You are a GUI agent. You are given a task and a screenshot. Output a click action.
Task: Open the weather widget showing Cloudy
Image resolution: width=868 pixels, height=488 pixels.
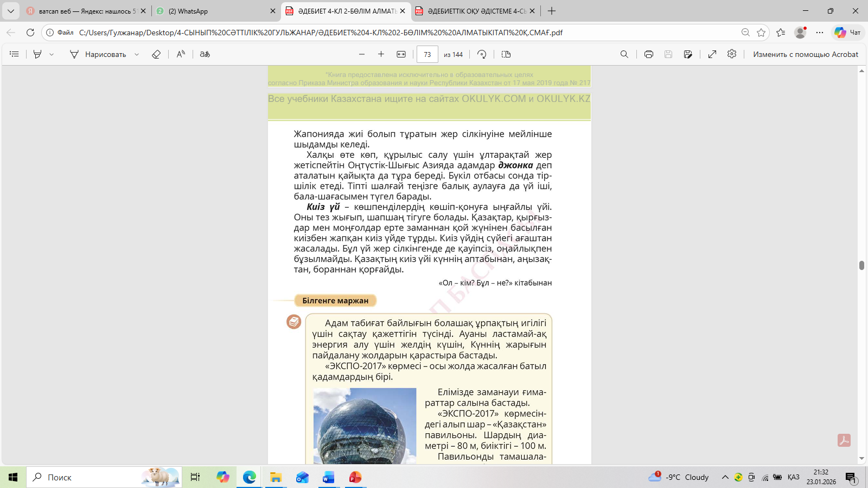coord(679,477)
